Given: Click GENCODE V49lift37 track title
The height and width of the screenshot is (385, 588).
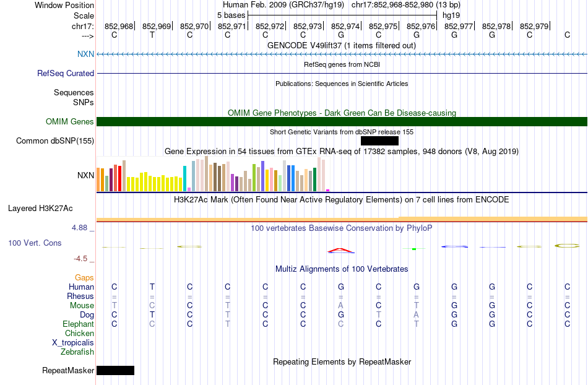Looking at the screenshot, I should (341, 45).
